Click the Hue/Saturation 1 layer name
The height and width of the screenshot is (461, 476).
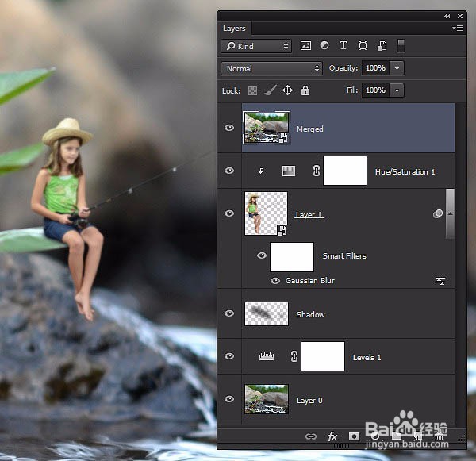tap(405, 172)
